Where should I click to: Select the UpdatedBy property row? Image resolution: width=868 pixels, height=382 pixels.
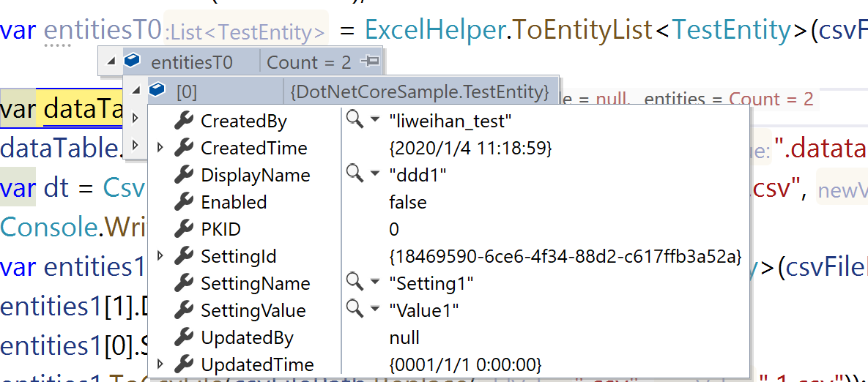(x=247, y=337)
